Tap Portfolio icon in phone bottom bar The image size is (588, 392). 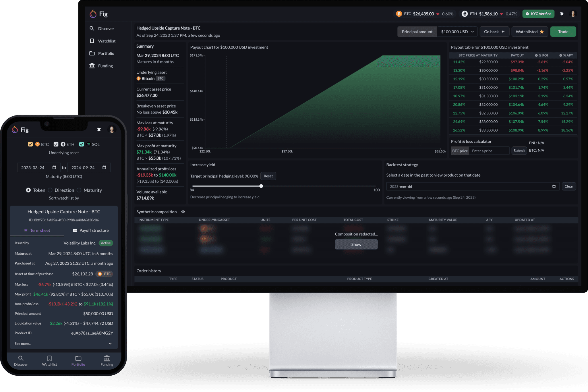(78, 358)
